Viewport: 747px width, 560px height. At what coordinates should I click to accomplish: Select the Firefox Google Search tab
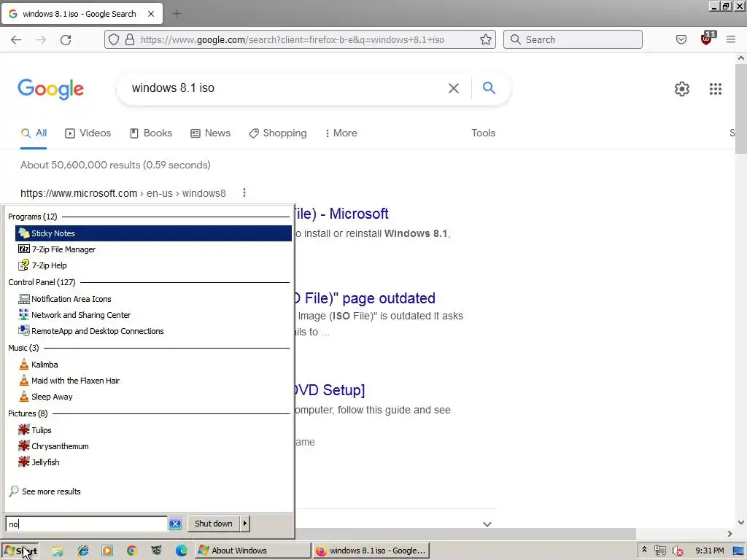click(82, 14)
